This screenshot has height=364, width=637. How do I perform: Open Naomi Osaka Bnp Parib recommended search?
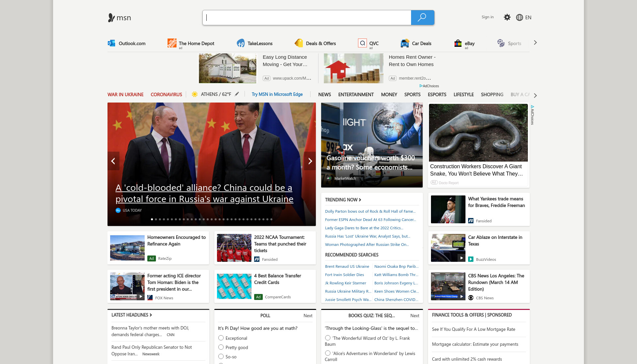(396, 266)
